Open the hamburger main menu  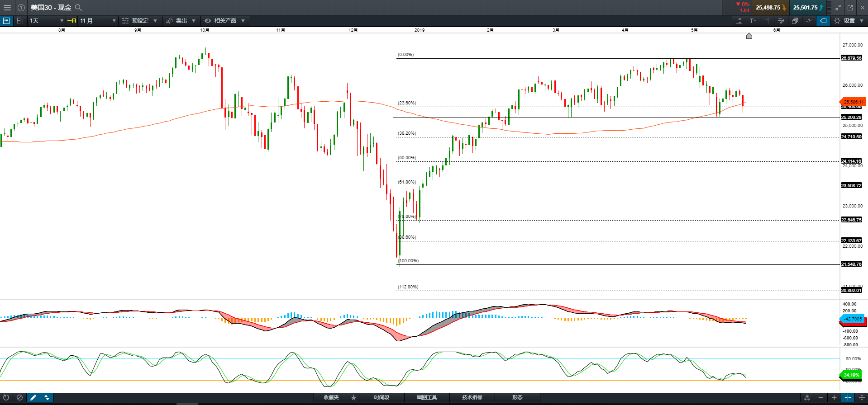pyautogui.click(x=7, y=8)
